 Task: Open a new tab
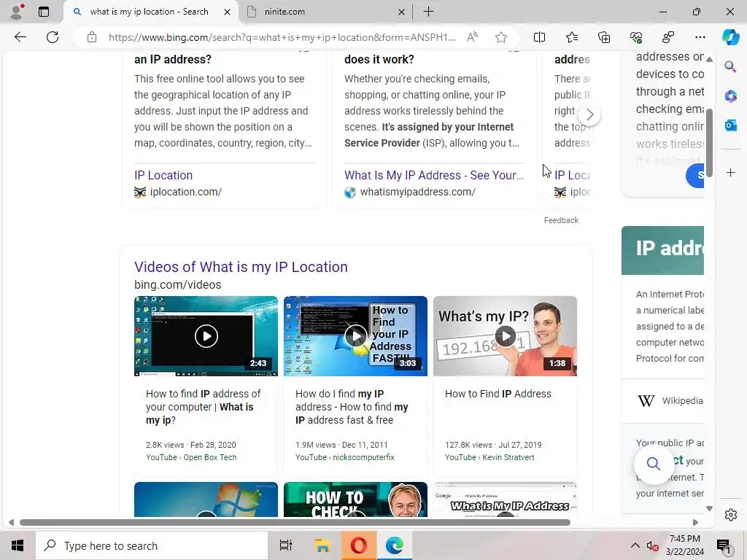click(x=428, y=12)
